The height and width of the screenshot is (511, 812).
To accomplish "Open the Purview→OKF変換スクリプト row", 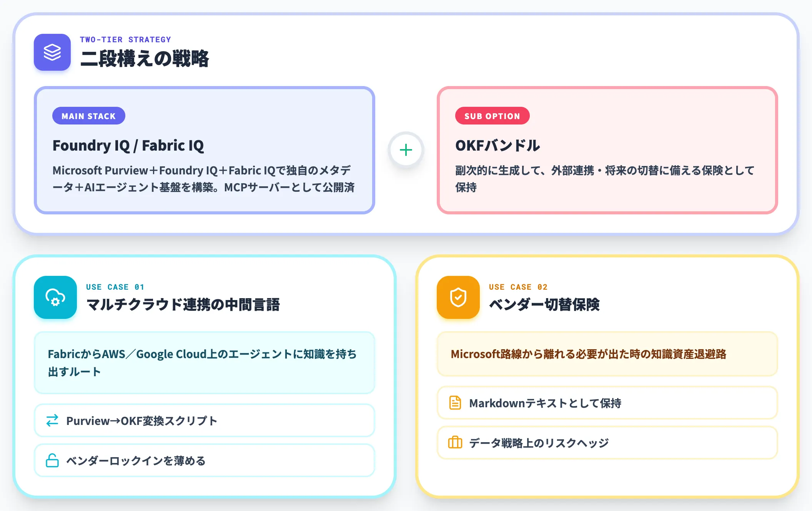I will pyautogui.click(x=205, y=420).
